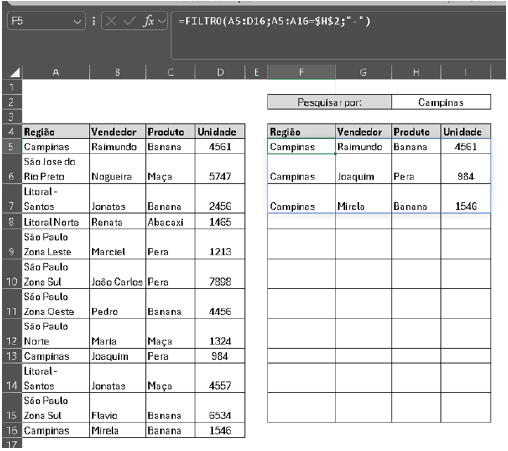
Task: Click inside the FILTRO formula text
Action: 274,21
